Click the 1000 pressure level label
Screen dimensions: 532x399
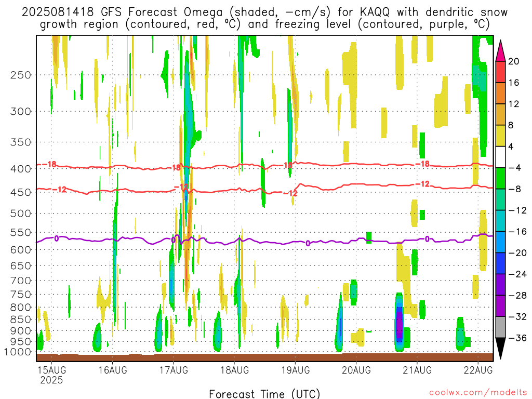[x=18, y=352]
